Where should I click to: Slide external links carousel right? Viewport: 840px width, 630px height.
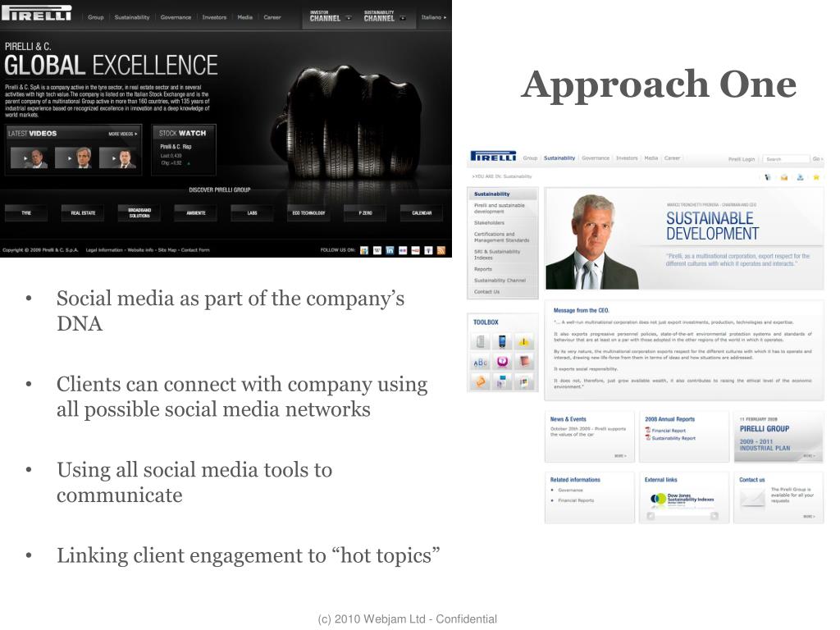coord(714,516)
